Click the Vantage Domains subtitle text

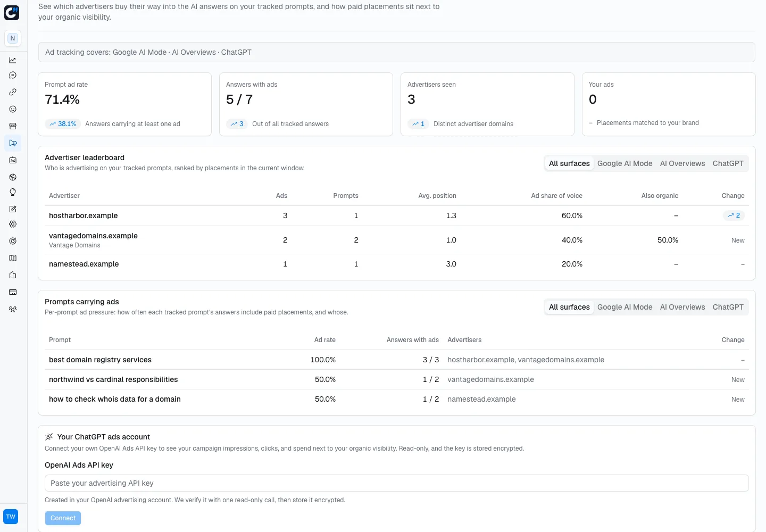click(x=74, y=245)
